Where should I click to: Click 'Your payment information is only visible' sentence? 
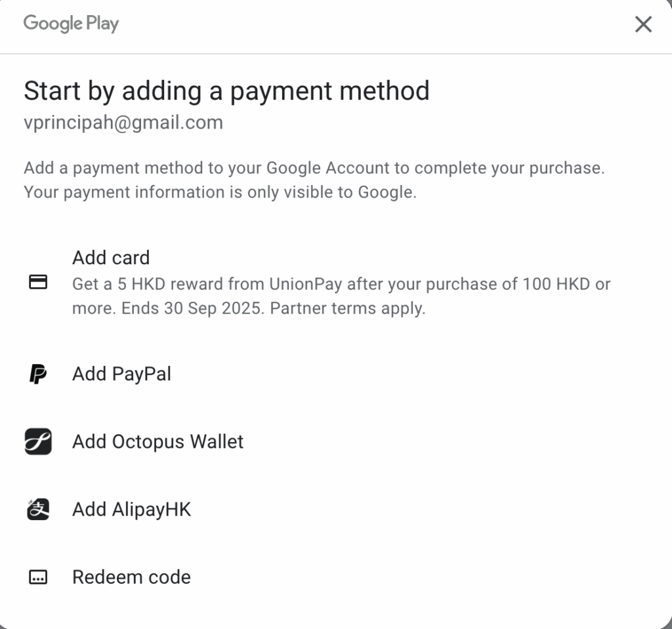[220, 193]
